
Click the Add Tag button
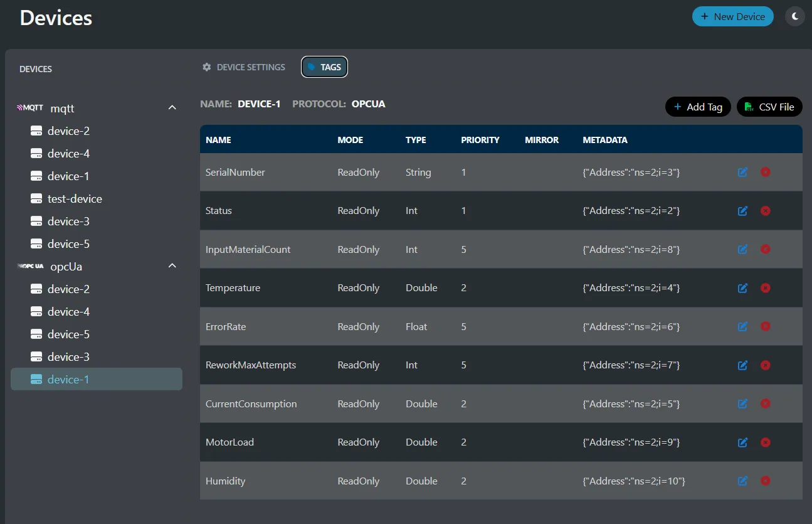pyautogui.click(x=697, y=107)
